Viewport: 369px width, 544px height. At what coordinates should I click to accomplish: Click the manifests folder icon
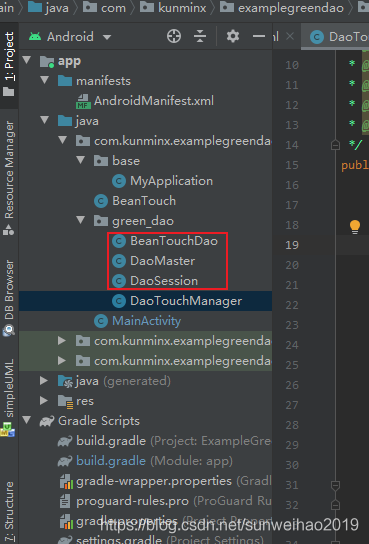pos(65,80)
